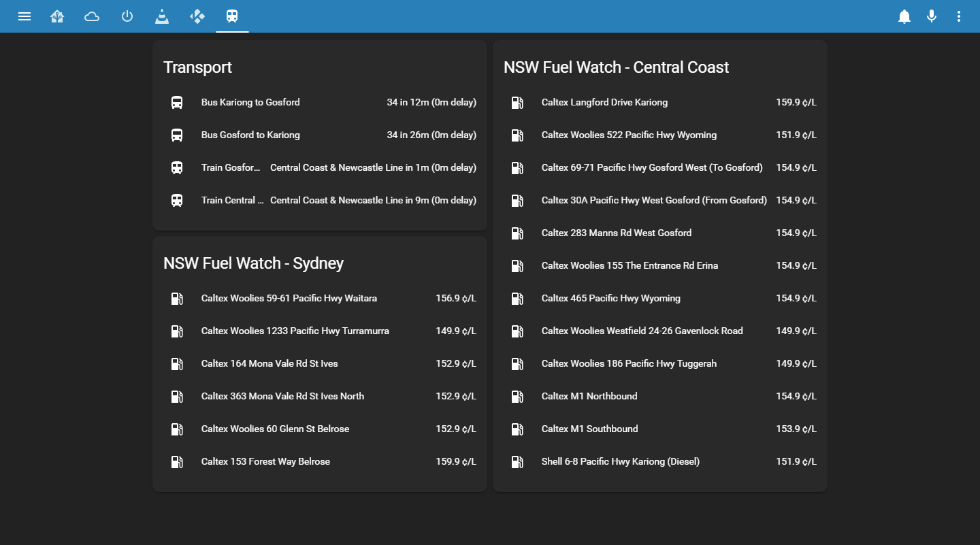
Task: Click 153.9 ¢/L price for M1 Southbound
Action: point(796,429)
